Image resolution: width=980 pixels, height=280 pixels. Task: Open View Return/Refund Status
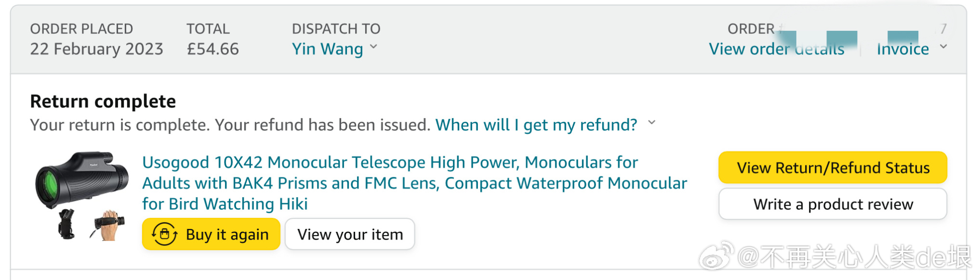(x=833, y=168)
